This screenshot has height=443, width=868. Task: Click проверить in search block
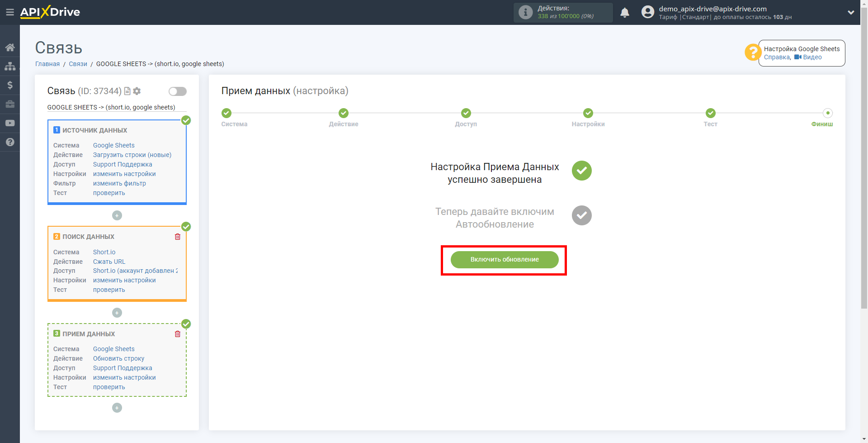click(x=109, y=290)
